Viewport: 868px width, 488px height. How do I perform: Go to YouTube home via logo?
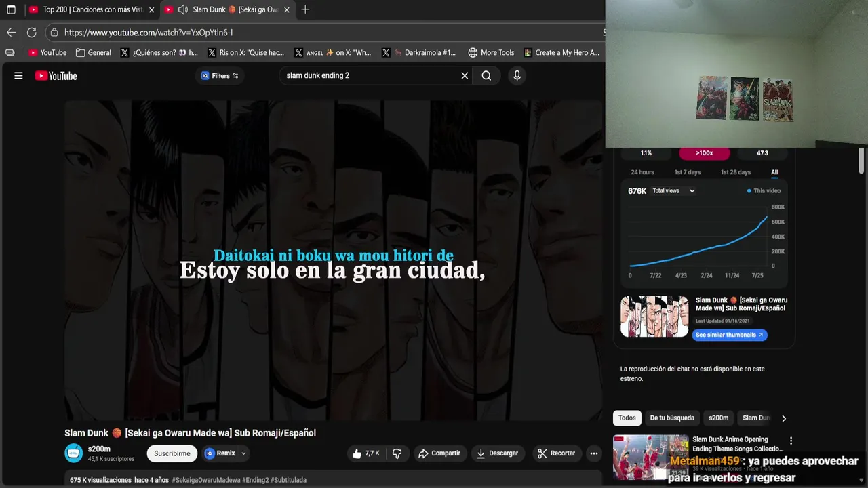point(56,76)
